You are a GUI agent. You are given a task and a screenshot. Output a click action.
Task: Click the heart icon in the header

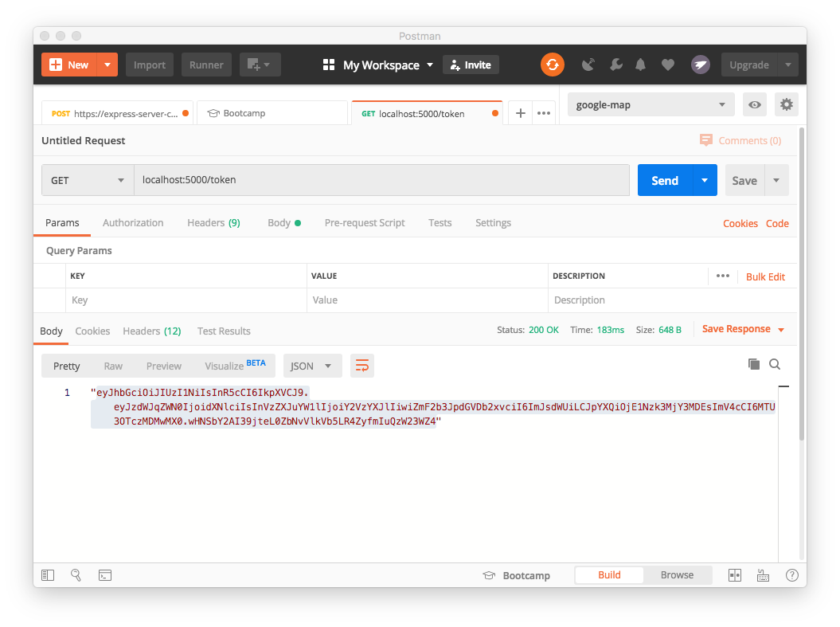click(x=668, y=65)
